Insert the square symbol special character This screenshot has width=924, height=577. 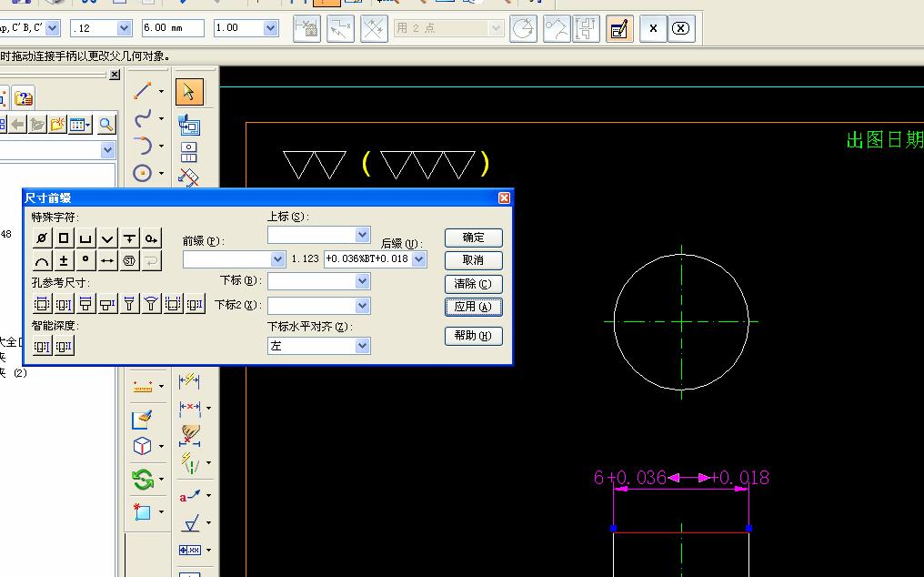point(64,238)
